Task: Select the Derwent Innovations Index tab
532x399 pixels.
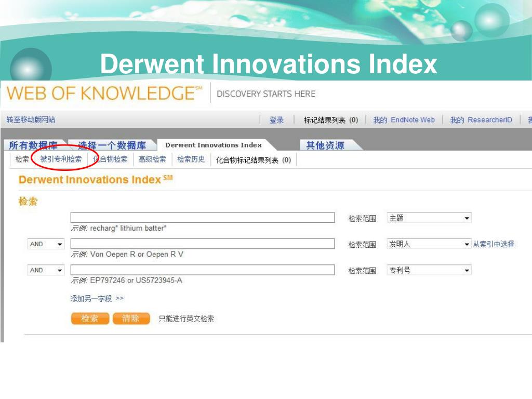Action: 214,145
